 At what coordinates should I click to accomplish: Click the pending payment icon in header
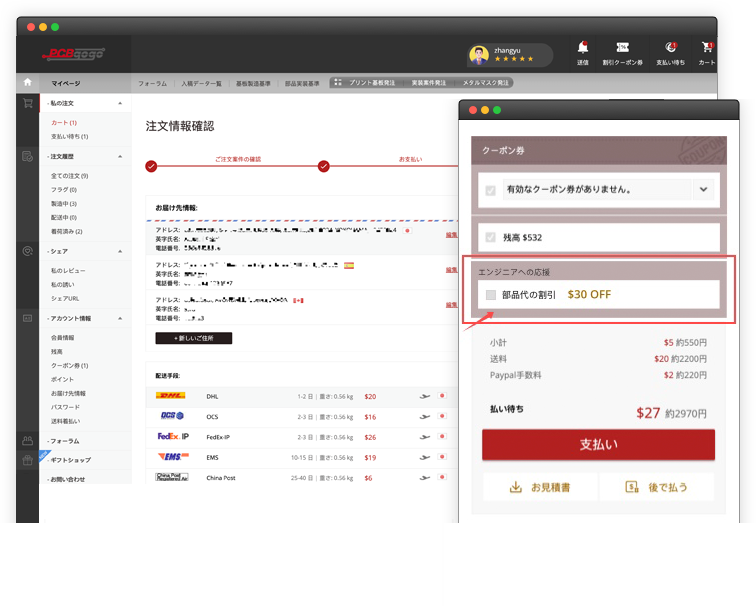click(x=671, y=47)
